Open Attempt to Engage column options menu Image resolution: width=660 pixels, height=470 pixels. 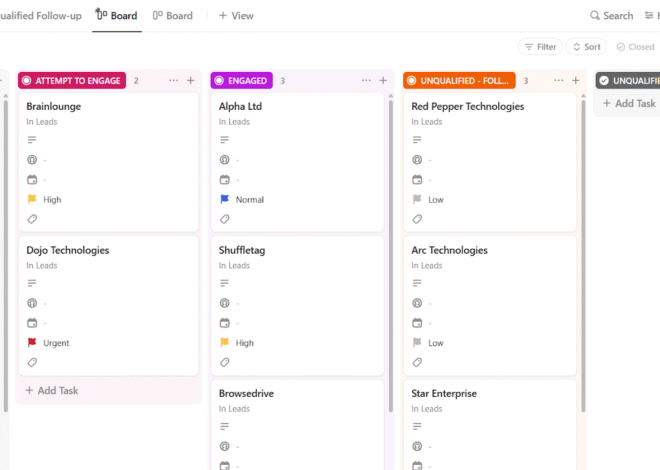point(173,80)
